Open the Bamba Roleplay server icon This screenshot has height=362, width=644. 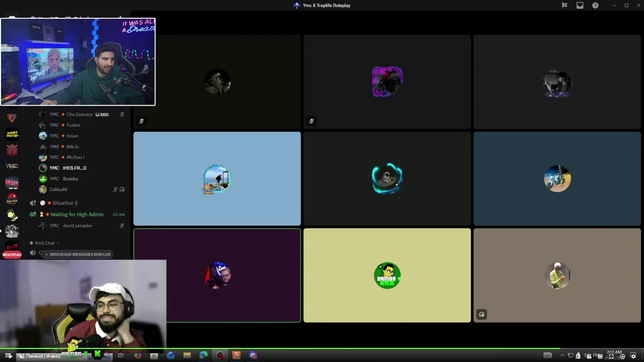12,134
